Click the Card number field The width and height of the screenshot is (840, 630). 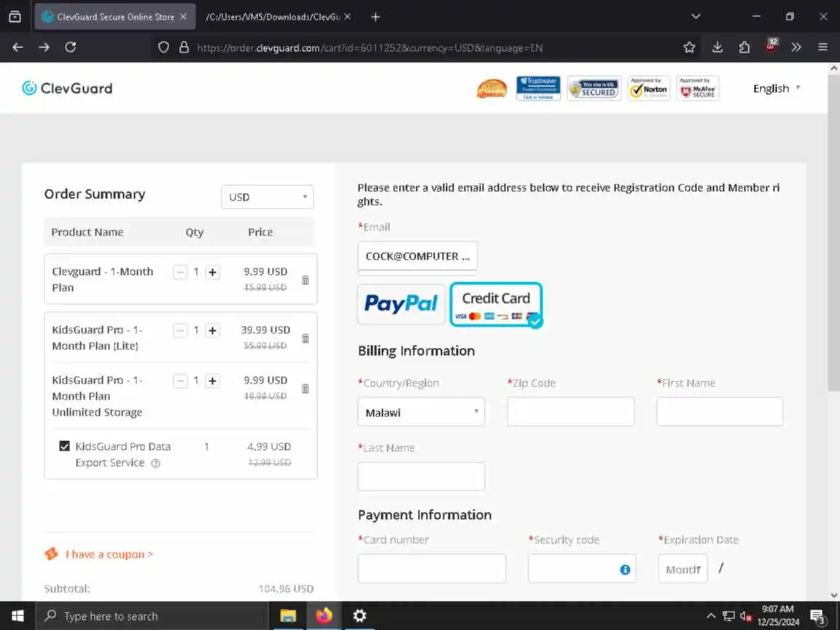click(x=432, y=569)
